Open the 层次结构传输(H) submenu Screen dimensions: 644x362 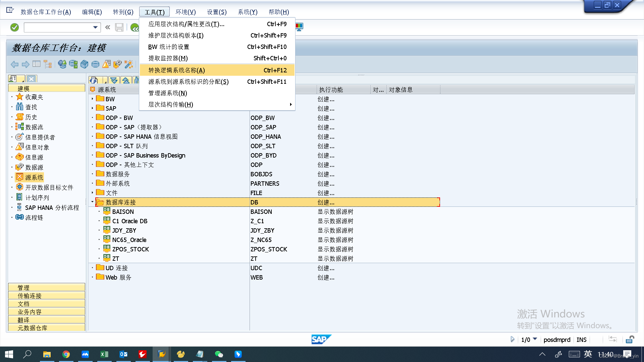tap(171, 105)
